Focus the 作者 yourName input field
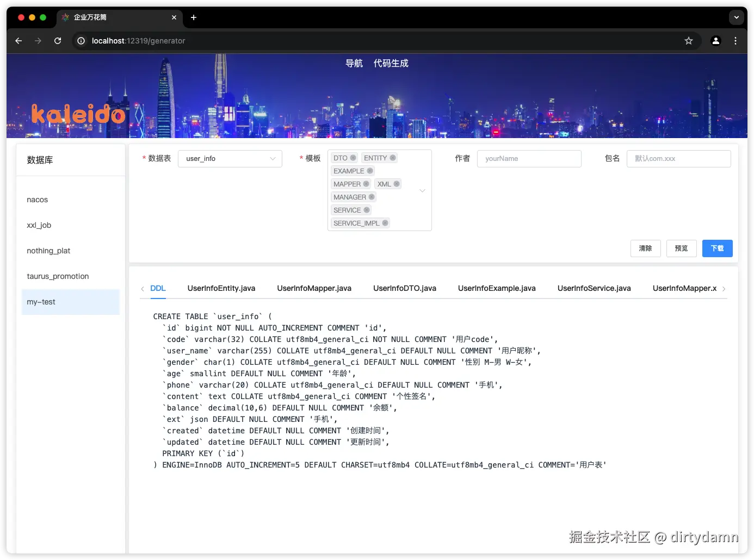Image resolution: width=754 pixels, height=560 pixels. [529, 159]
